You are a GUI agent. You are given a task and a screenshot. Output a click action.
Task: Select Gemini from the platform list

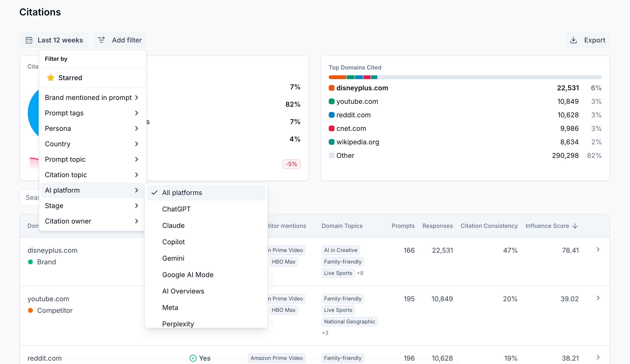[173, 258]
